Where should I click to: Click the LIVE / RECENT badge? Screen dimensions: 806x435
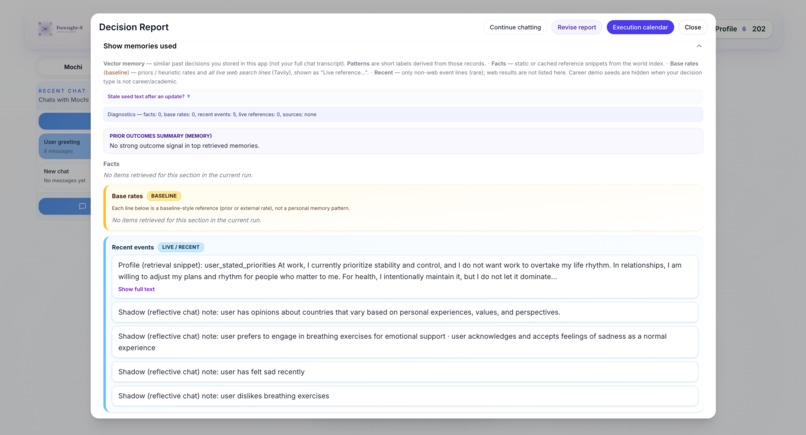(x=181, y=247)
